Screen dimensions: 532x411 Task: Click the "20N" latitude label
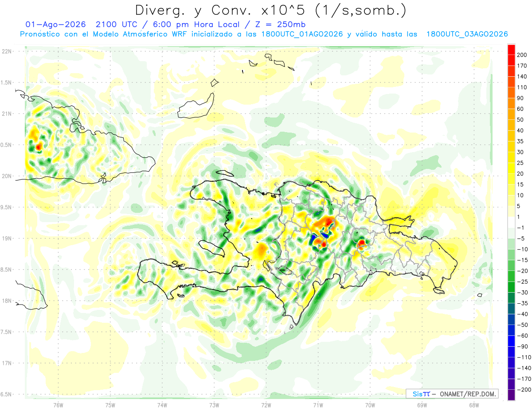point(7,176)
